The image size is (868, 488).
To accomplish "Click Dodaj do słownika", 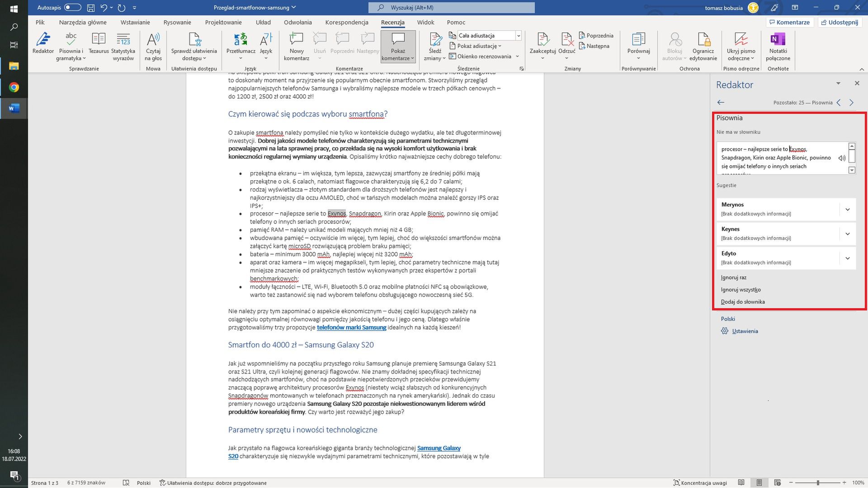I will tap(743, 301).
